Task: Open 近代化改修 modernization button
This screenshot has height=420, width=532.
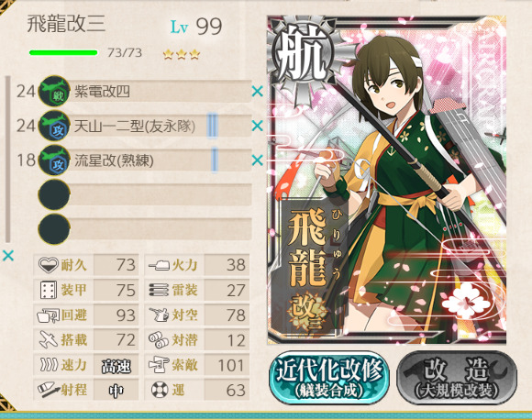Action: 328,378
